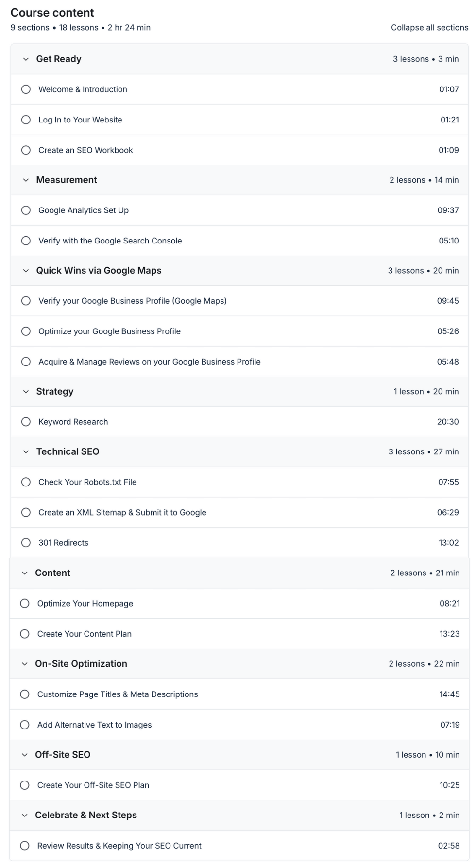Collapse the Content section
Image resolution: width=476 pixels, height=868 pixels.
coord(26,573)
